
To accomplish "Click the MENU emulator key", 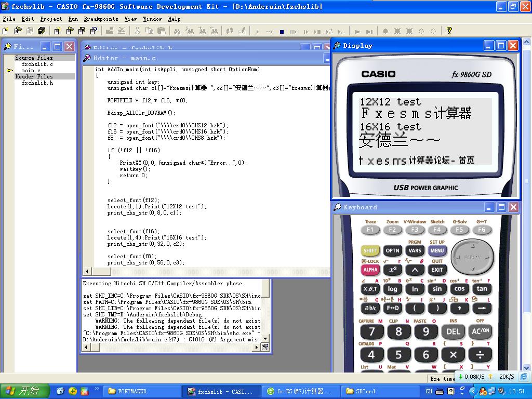I will pyautogui.click(x=437, y=251).
